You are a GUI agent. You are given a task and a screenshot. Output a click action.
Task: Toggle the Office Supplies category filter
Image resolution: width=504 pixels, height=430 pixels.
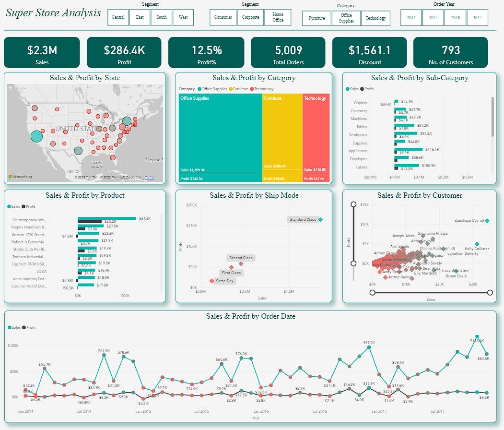tap(346, 18)
